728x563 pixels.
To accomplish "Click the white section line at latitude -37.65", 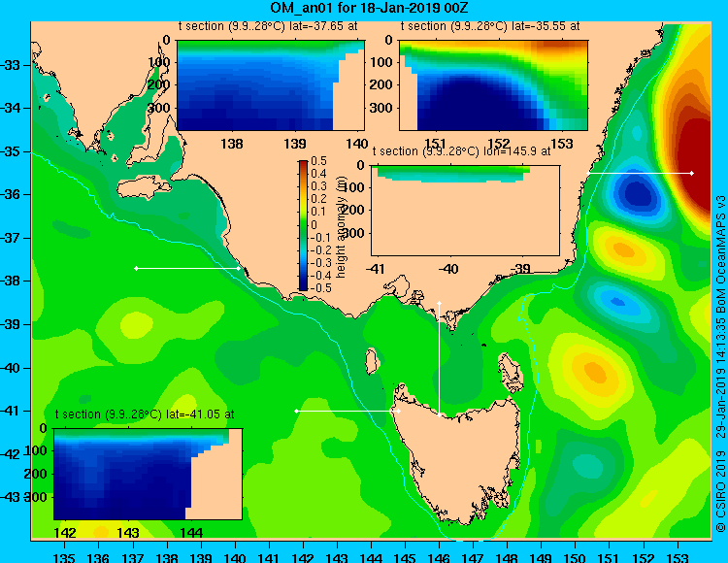I will click(x=187, y=268).
